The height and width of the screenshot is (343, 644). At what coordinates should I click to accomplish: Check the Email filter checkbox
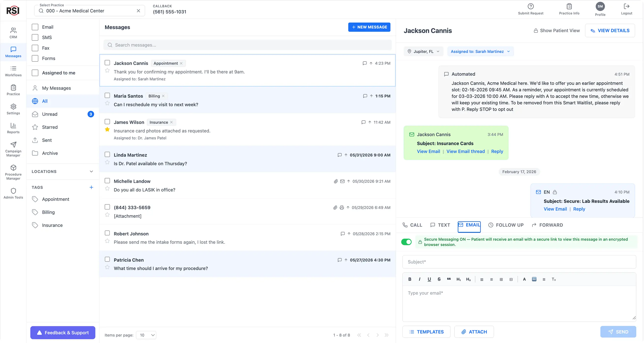tap(35, 27)
